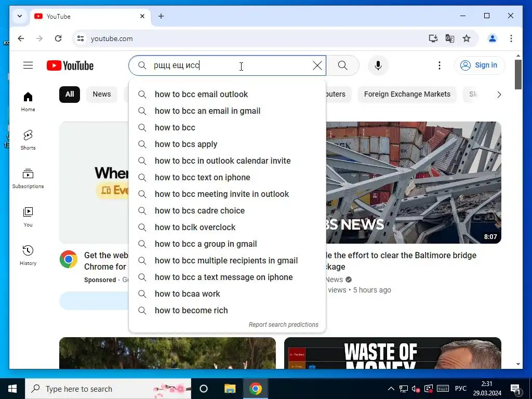Screen dimensions: 532x399
Task: Click the Chrome icon in the taskbar
Action: 256,389
